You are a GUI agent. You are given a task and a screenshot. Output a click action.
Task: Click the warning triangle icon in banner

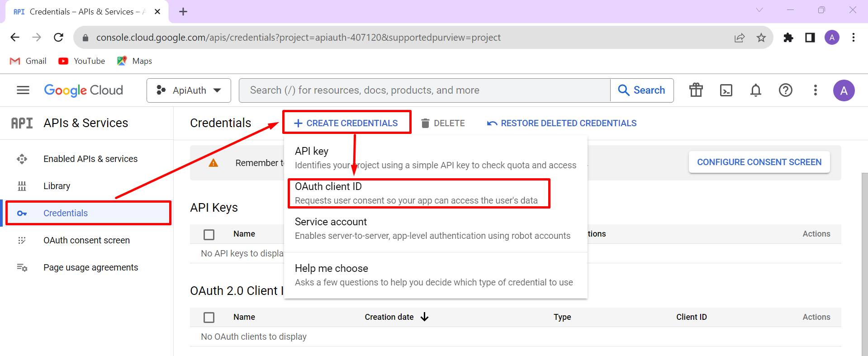(x=213, y=163)
